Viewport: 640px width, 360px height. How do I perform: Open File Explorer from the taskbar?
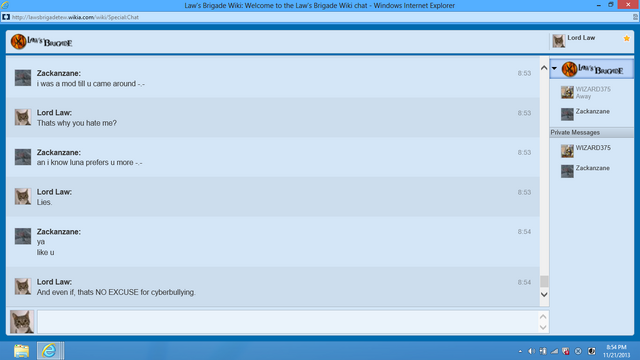21,351
